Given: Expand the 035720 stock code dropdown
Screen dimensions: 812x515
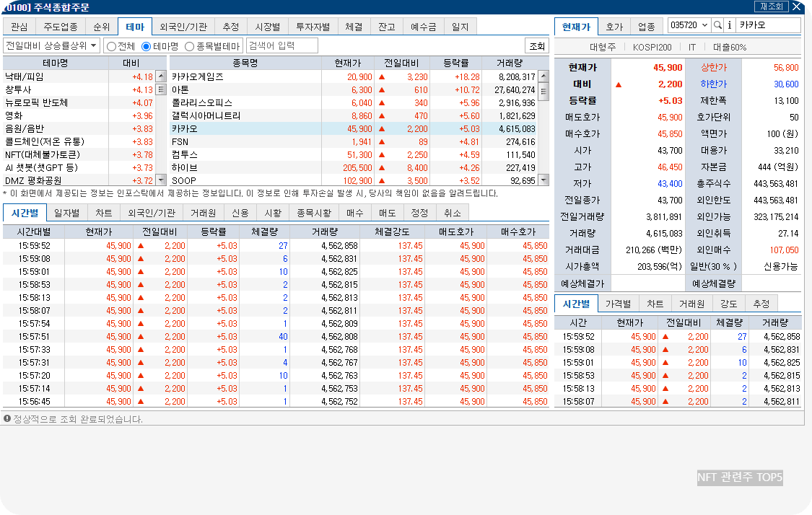Looking at the screenshot, I should click(704, 25).
